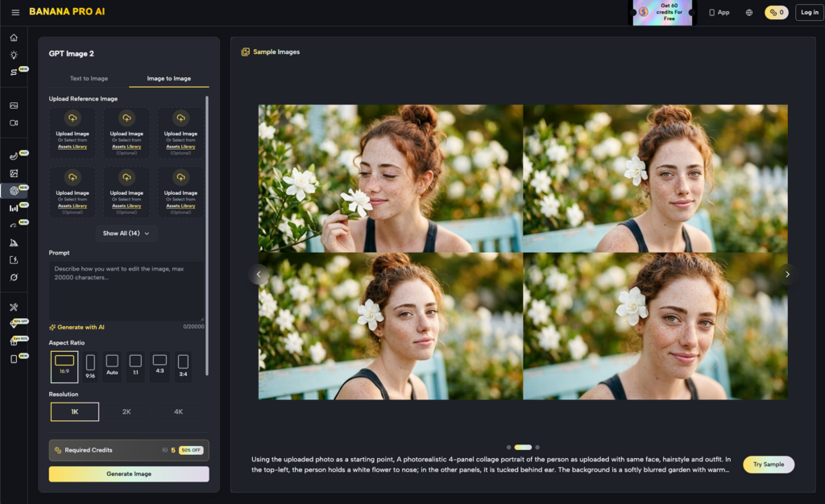
Task: Open the hamburger menu
Action: coord(15,12)
